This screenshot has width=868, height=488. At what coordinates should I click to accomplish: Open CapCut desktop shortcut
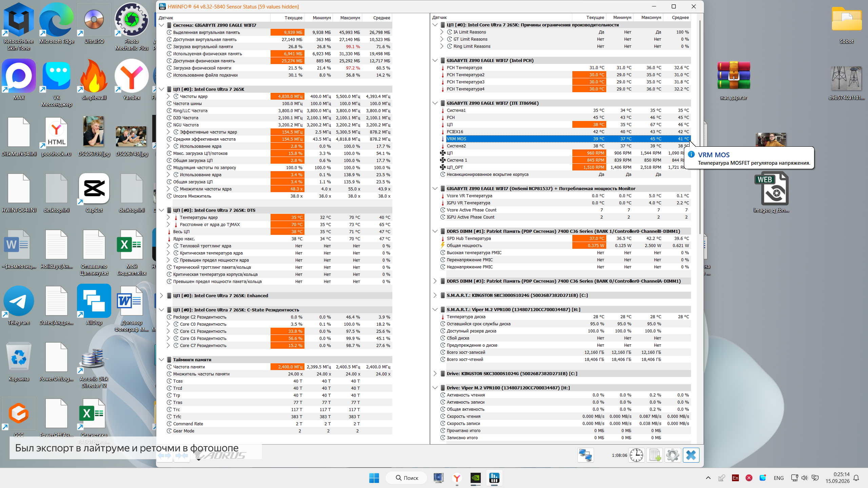pos(94,192)
